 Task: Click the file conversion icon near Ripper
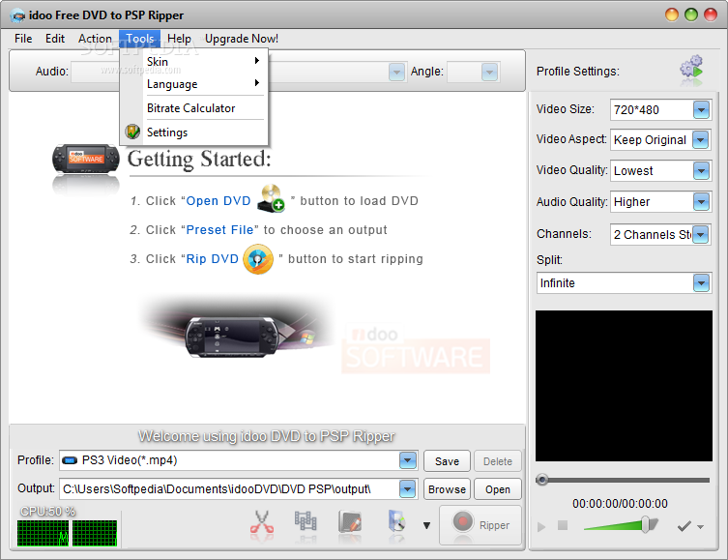point(396,521)
